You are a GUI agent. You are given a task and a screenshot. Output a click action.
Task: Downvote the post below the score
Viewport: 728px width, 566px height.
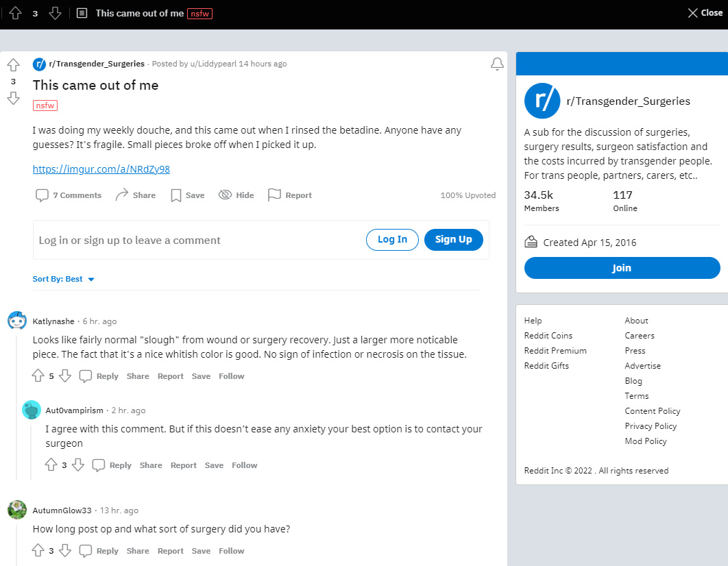coord(14,98)
